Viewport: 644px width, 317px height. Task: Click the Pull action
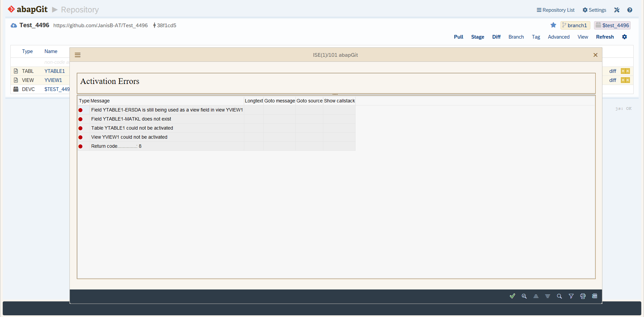click(459, 37)
